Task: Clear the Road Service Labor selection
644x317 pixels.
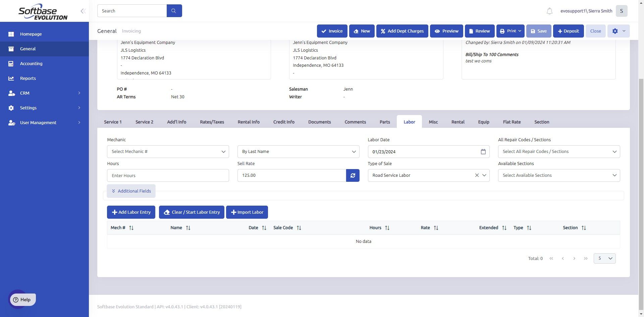Action: [477, 175]
